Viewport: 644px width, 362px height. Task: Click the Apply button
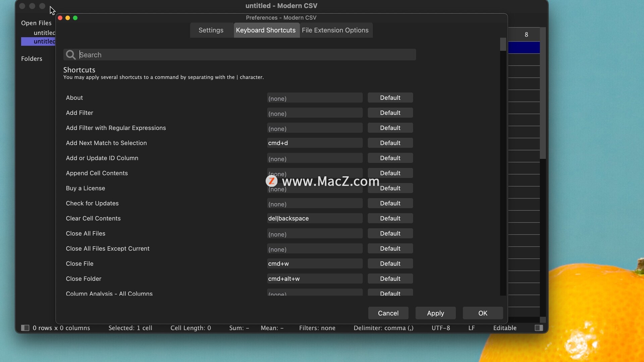pos(436,313)
